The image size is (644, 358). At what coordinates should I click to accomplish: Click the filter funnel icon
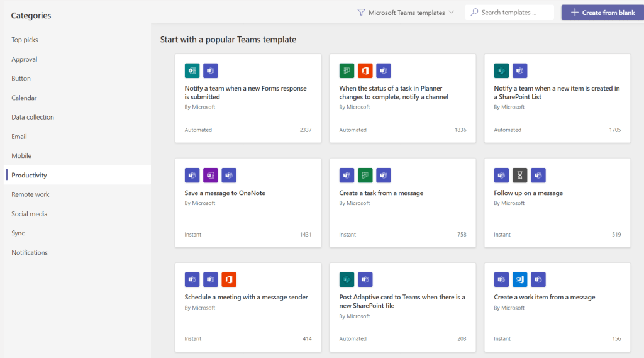tap(361, 13)
